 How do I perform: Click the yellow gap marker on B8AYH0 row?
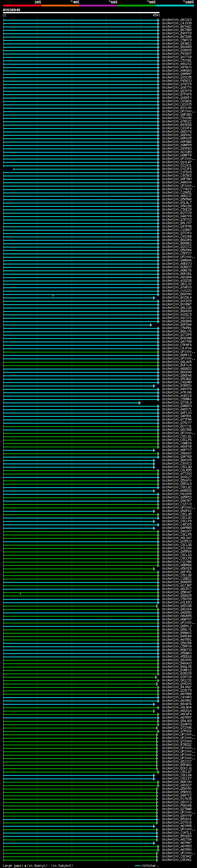53,296
